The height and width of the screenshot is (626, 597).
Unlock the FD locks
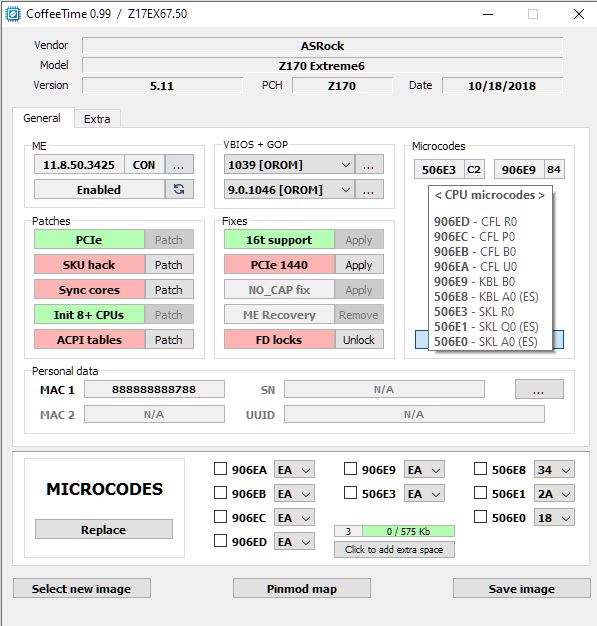[x=359, y=340]
